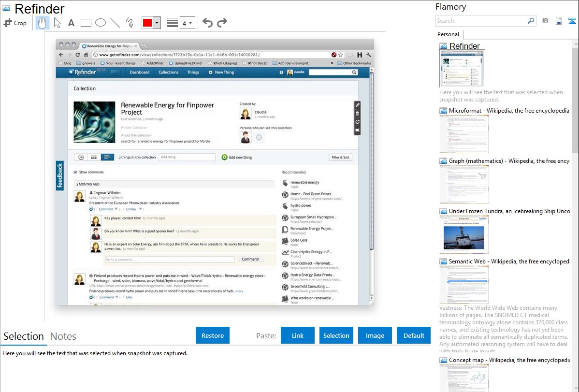Select 'Microformat - Wikipedia, the free encyclopedia' title
Viewport: 579px width, 392px height.
pos(509,111)
